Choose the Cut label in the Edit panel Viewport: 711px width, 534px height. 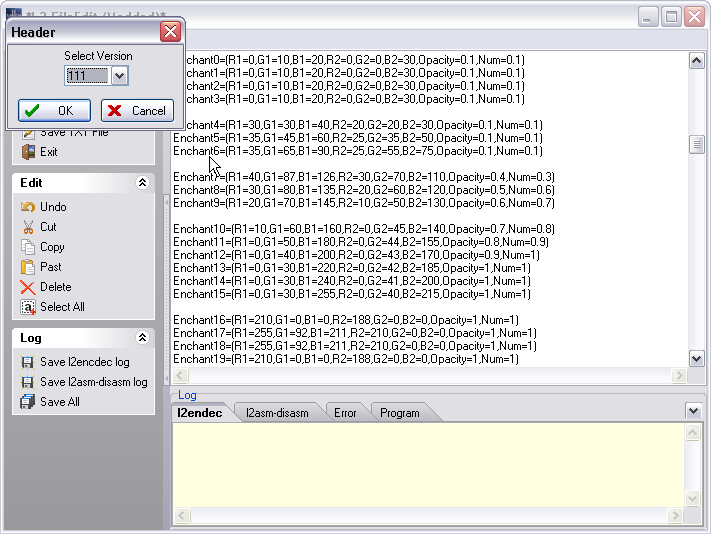[48, 227]
